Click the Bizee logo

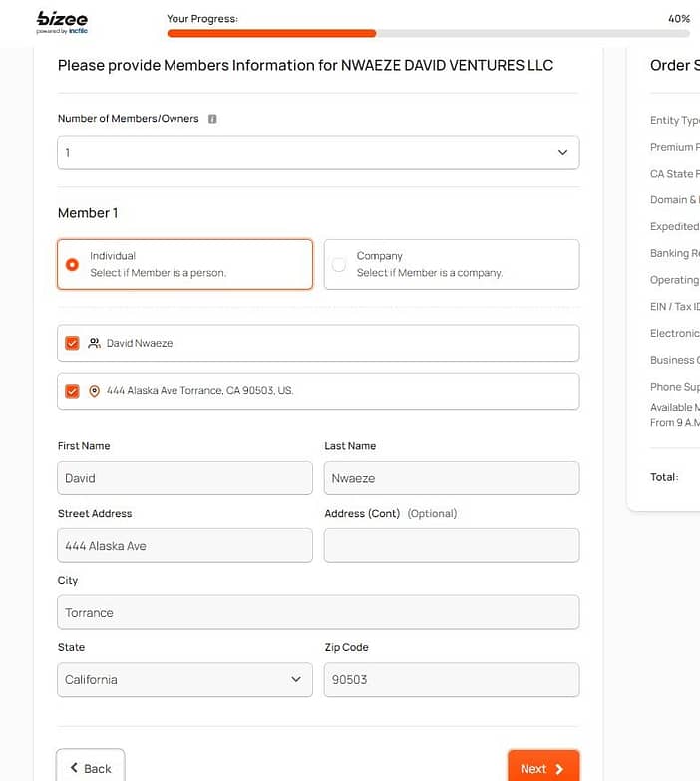pos(62,22)
